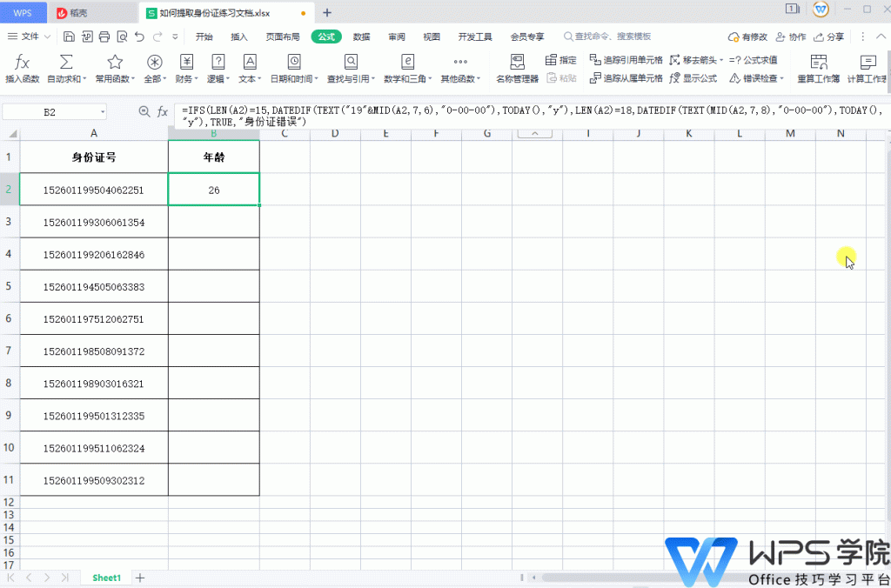Click the Formulas (公式) active tab

pyautogui.click(x=327, y=37)
